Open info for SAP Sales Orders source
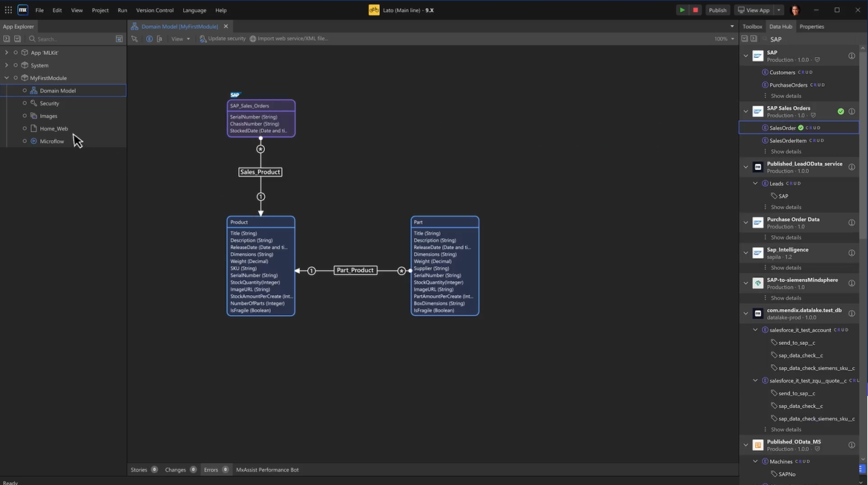868x485 pixels. pyautogui.click(x=852, y=111)
